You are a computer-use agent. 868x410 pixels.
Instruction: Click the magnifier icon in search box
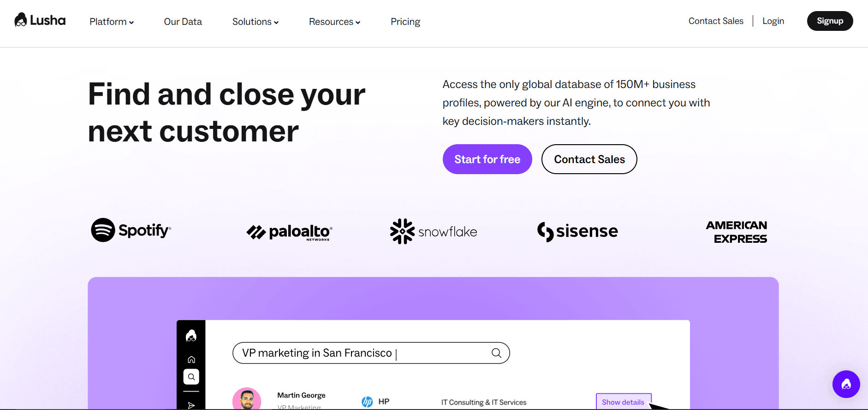(x=496, y=353)
